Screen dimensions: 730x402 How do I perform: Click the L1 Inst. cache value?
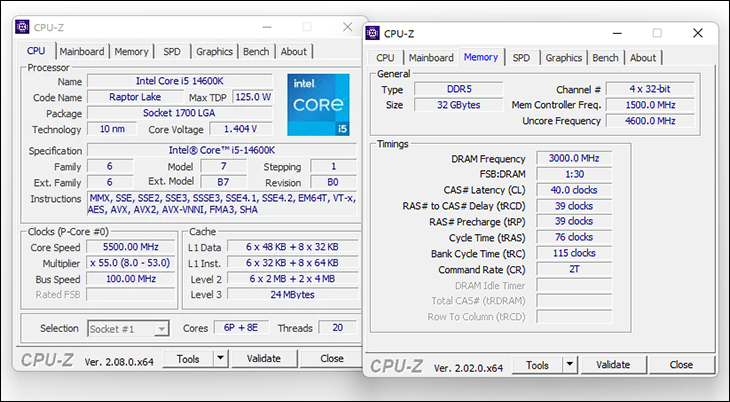pos(292,263)
